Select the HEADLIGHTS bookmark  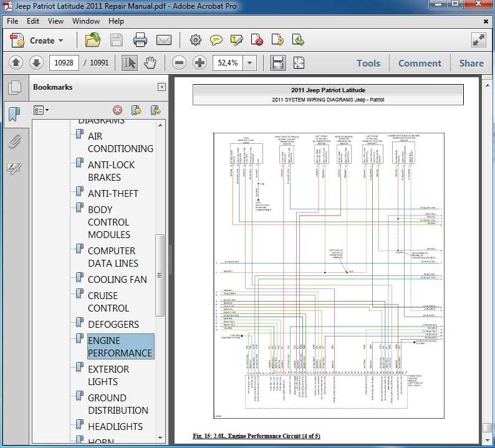(x=115, y=427)
